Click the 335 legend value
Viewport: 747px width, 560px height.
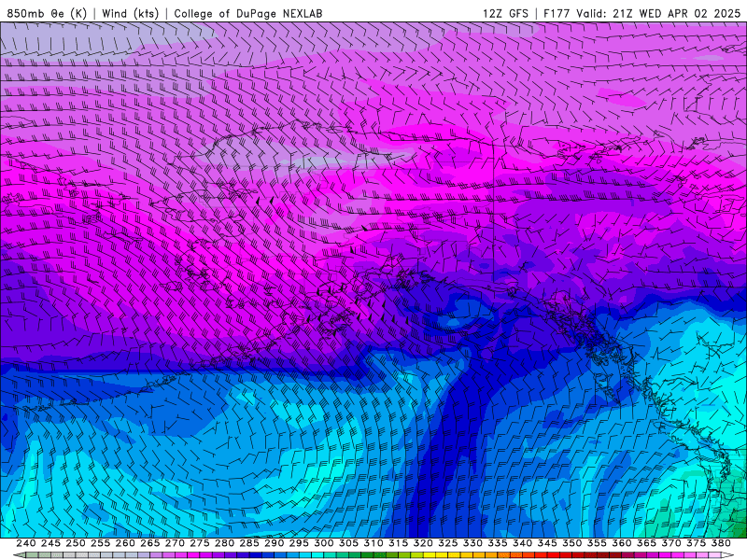pyautogui.click(x=498, y=543)
